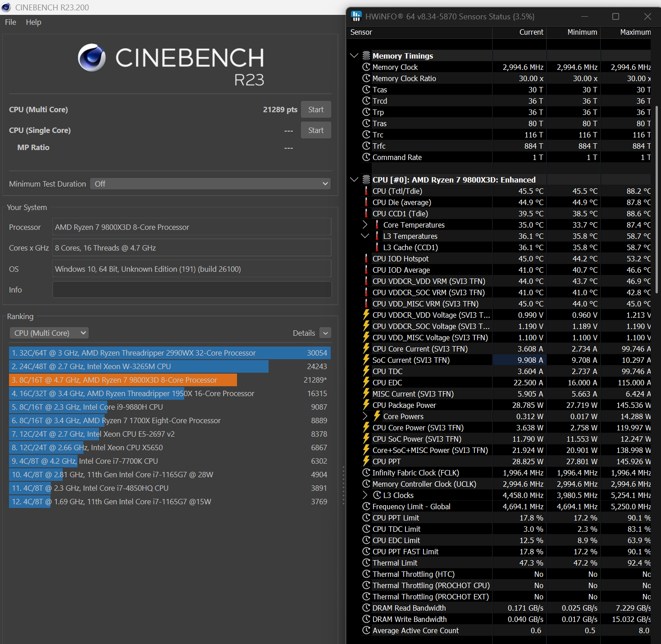Click thermometer icon for CPU IOD Hotspot
This screenshot has height=644, width=661.
366,258
